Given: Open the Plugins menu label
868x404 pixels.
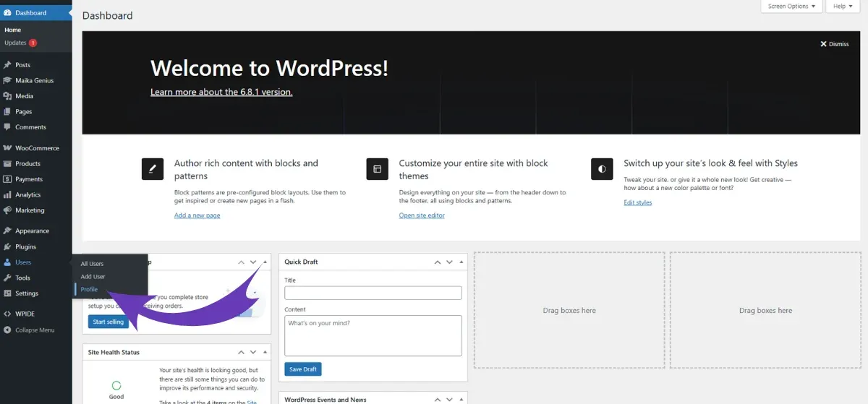Looking at the screenshot, I should coord(26,247).
